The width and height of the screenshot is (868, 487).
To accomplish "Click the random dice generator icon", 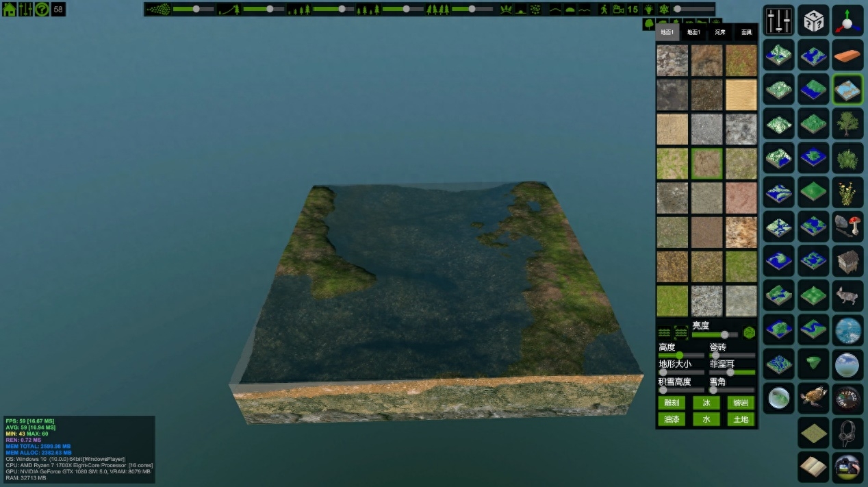I will (813, 21).
